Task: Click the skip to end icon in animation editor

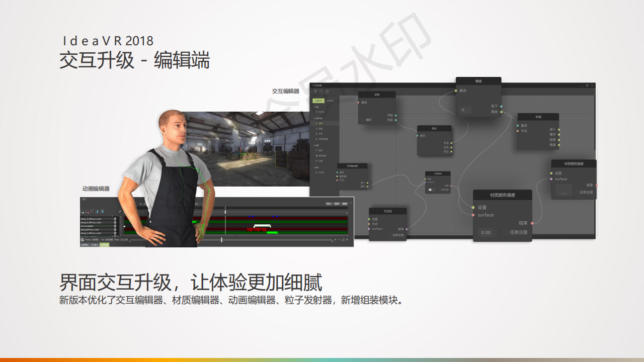Action: (x=347, y=240)
